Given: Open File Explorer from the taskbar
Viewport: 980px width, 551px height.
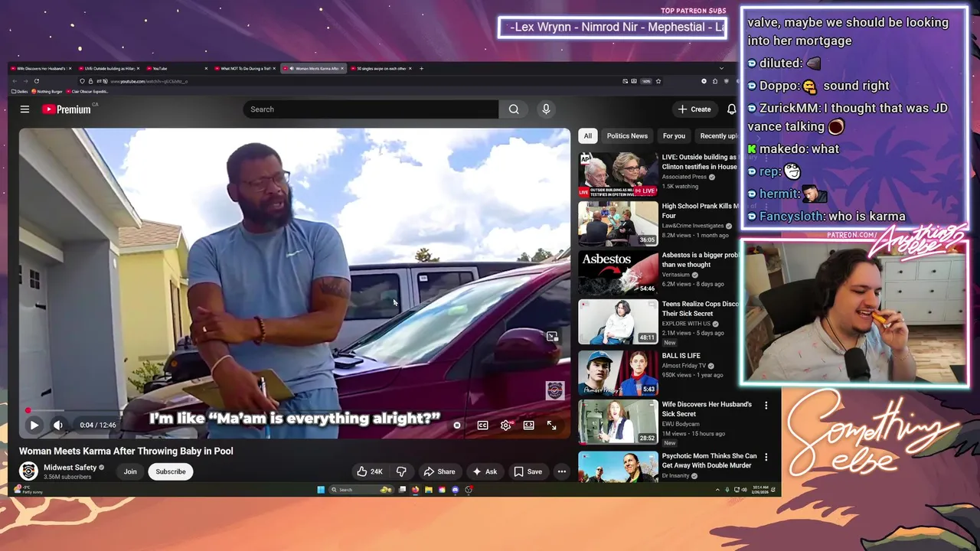Looking at the screenshot, I should [429, 490].
